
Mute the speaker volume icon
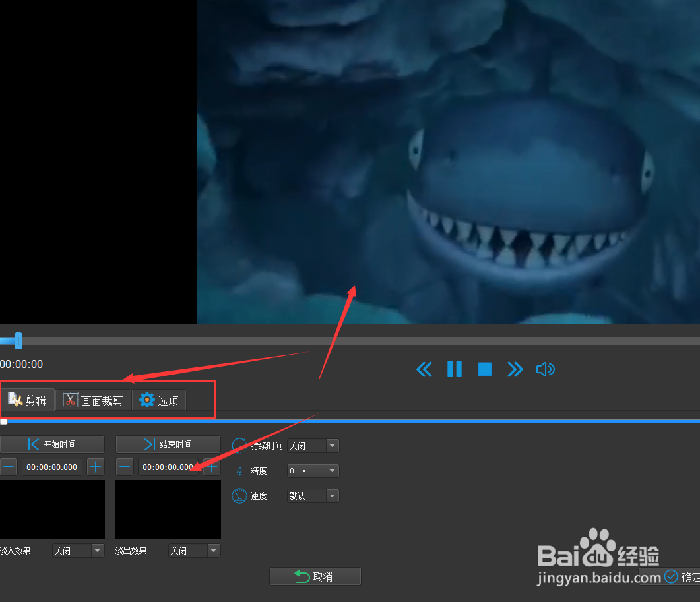click(546, 369)
